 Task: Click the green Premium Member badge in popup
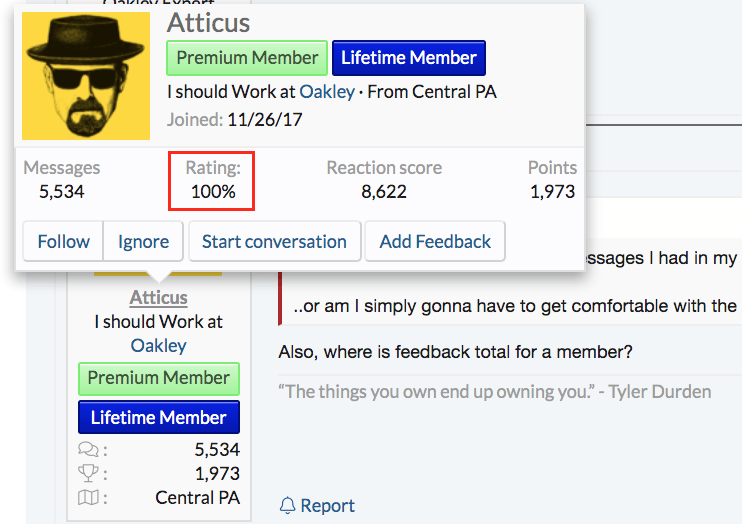coord(247,58)
